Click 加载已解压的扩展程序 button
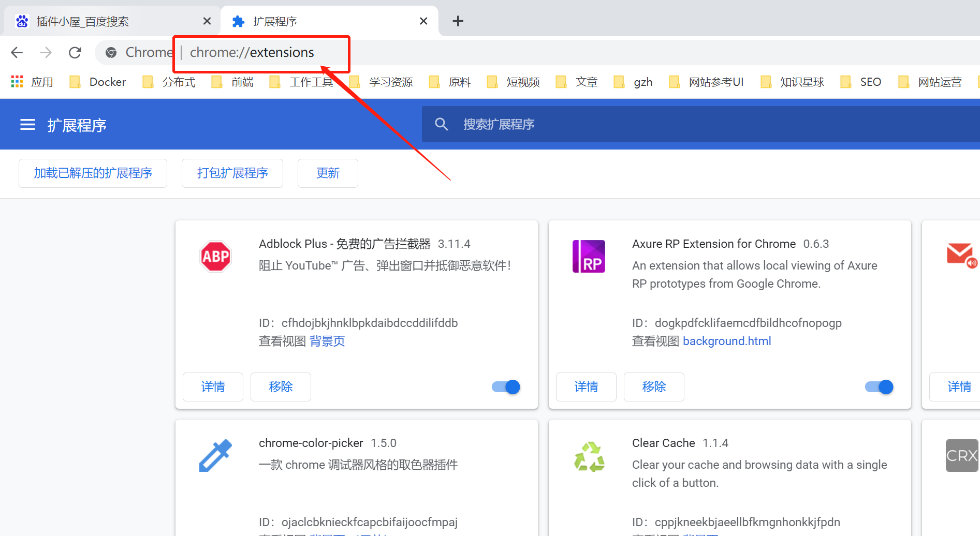 click(93, 173)
